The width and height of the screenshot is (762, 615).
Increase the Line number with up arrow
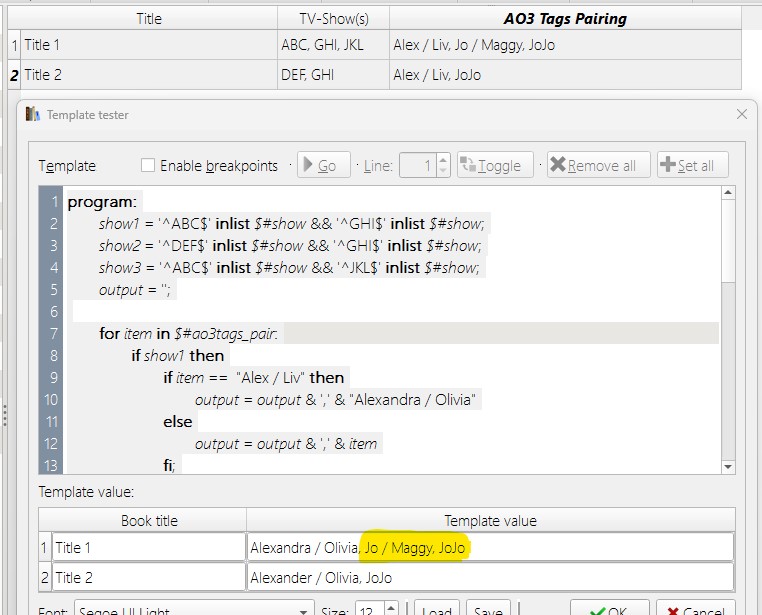[x=443, y=159]
